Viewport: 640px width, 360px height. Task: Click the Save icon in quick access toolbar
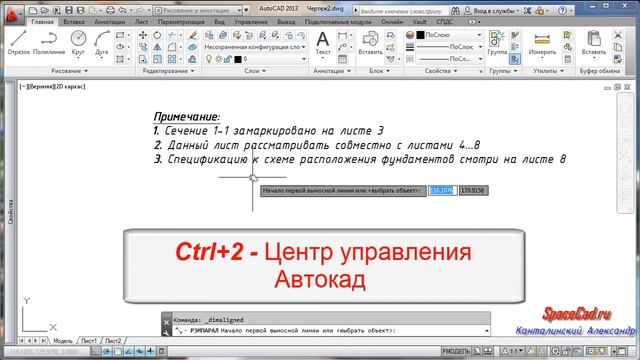[x=69, y=10]
